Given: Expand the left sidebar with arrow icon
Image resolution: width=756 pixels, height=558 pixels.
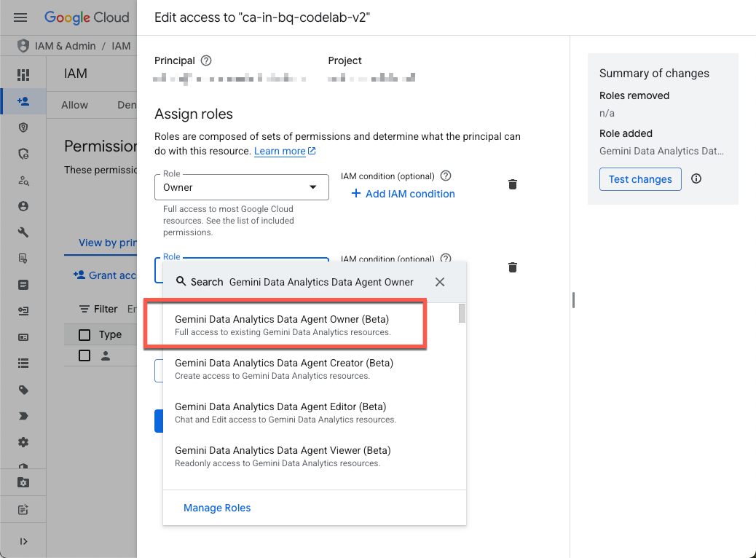Looking at the screenshot, I should 23,541.
